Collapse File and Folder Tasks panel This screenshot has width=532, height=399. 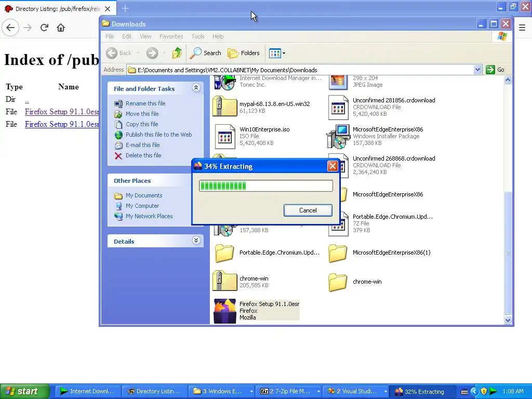click(196, 88)
